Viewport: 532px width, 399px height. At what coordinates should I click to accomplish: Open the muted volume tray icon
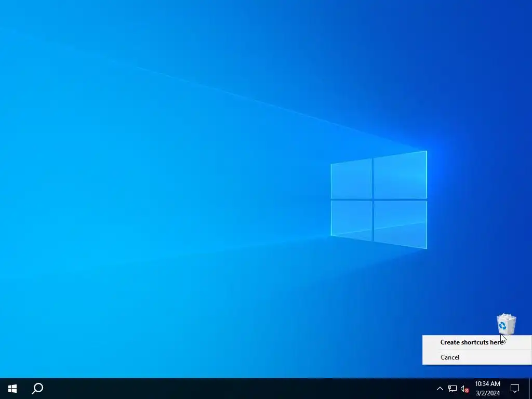point(465,389)
